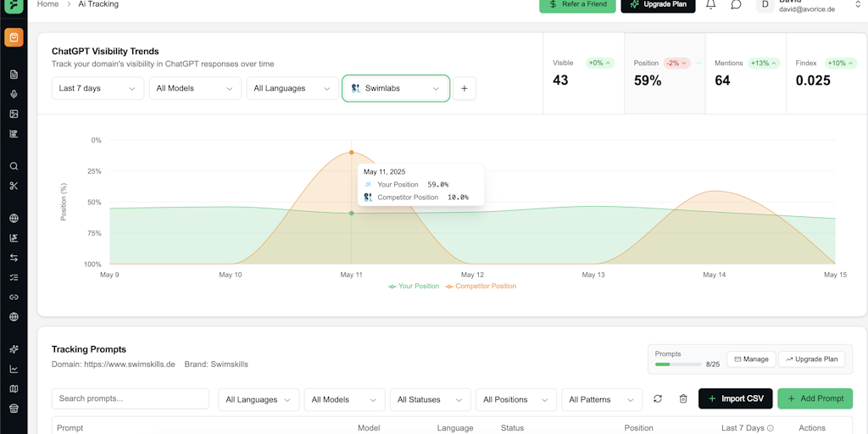This screenshot has height=434, width=868.
Task: Open the Last 7 days range dropdown
Action: click(97, 88)
